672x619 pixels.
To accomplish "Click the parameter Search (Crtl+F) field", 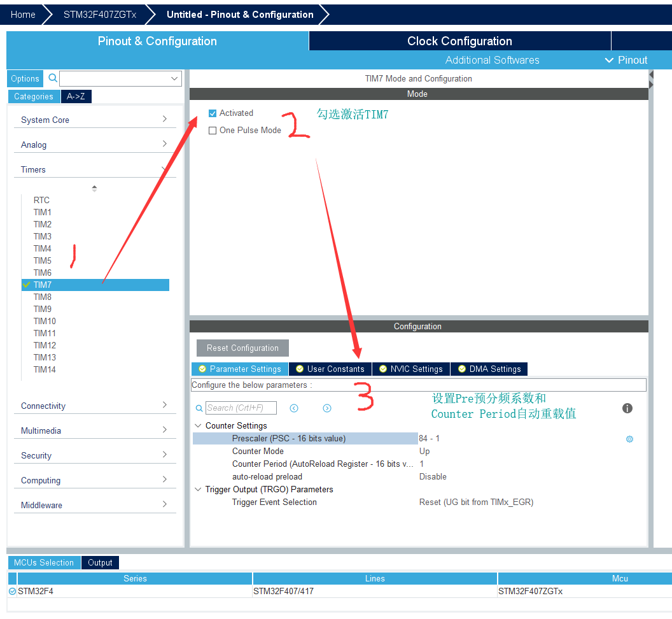I will click(x=241, y=408).
